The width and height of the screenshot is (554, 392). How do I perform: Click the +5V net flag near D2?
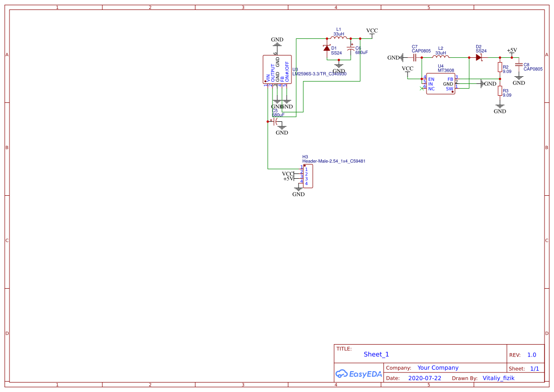tap(512, 51)
